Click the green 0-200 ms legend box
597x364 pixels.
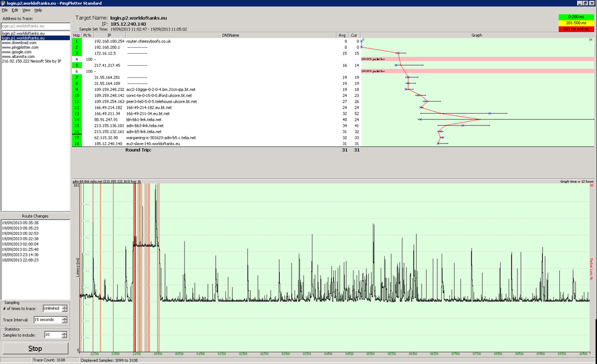coord(576,17)
